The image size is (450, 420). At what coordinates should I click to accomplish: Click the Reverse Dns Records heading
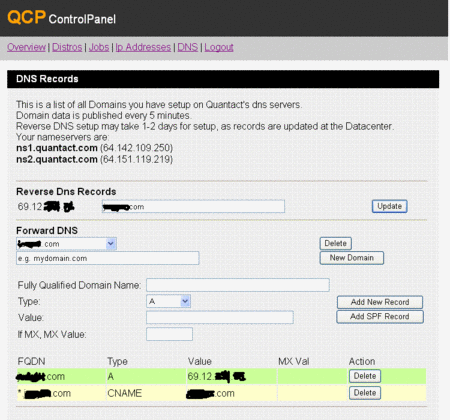(66, 192)
